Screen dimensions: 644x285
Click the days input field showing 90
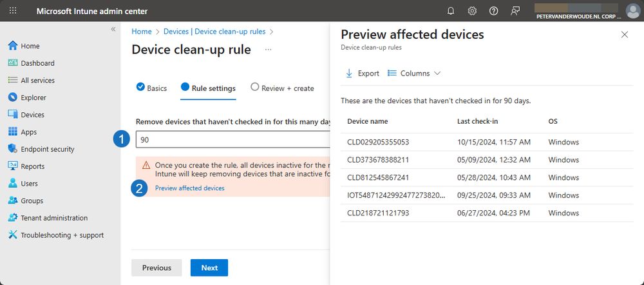coord(233,140)
